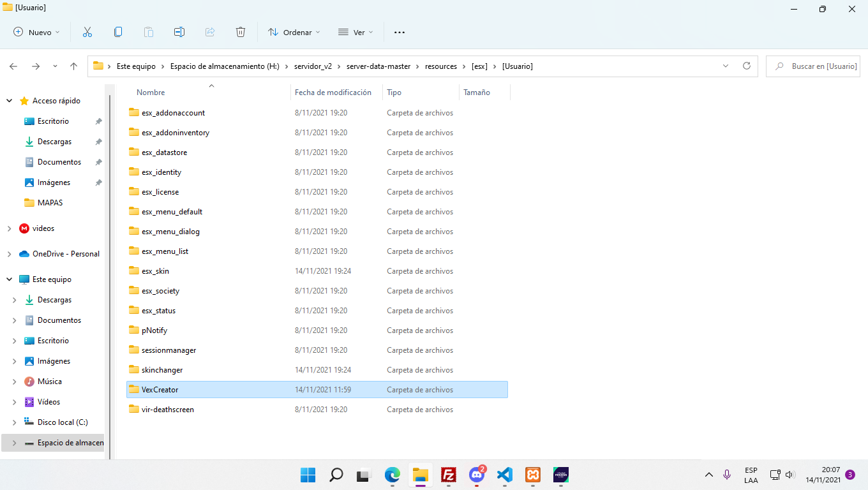Sort by the Tipo column header
The image size is (868, 490).
click(x=394, y=93)
